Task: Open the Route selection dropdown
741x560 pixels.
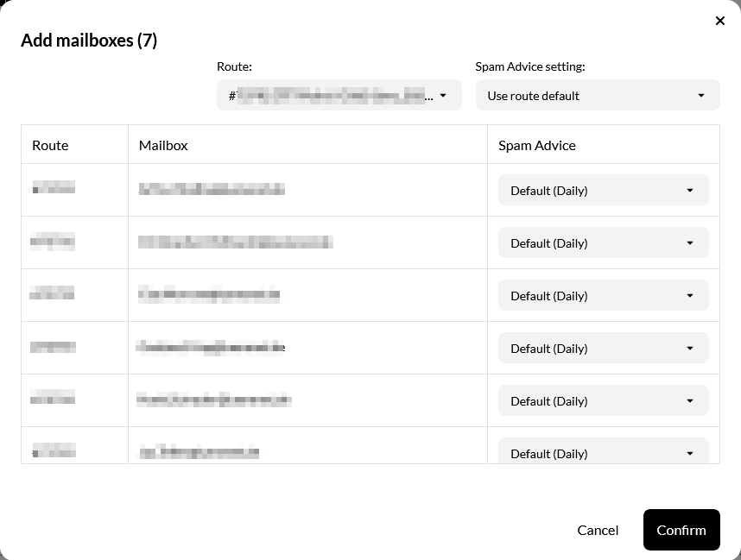Action: click(339, 95)
